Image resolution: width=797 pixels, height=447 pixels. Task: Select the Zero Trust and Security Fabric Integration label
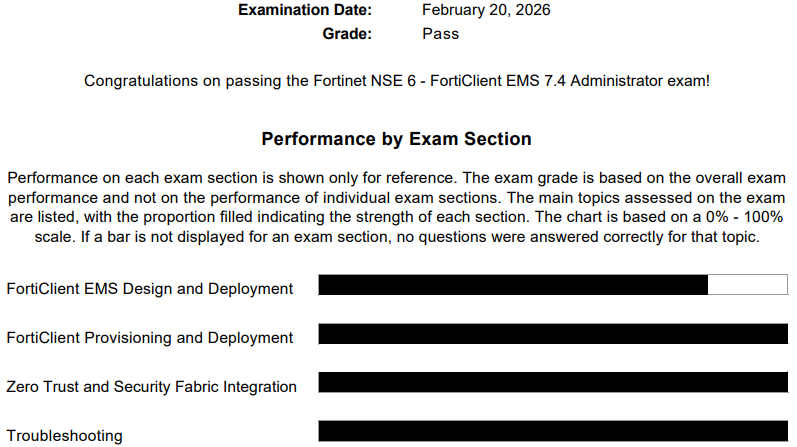[152, 387]
